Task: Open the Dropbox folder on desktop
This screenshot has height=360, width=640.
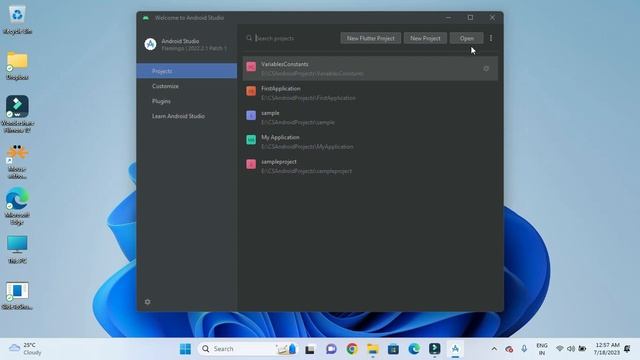Action: (17, 65)
